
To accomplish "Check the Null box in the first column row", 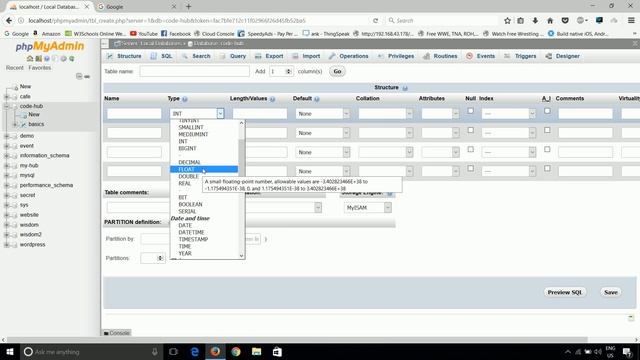I will tap(471, 111).
